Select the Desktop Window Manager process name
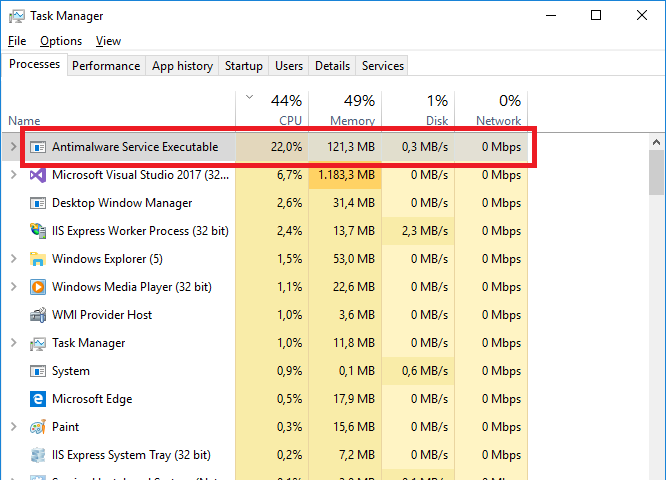This screenshot has height=480, width=666. (122, 203)
